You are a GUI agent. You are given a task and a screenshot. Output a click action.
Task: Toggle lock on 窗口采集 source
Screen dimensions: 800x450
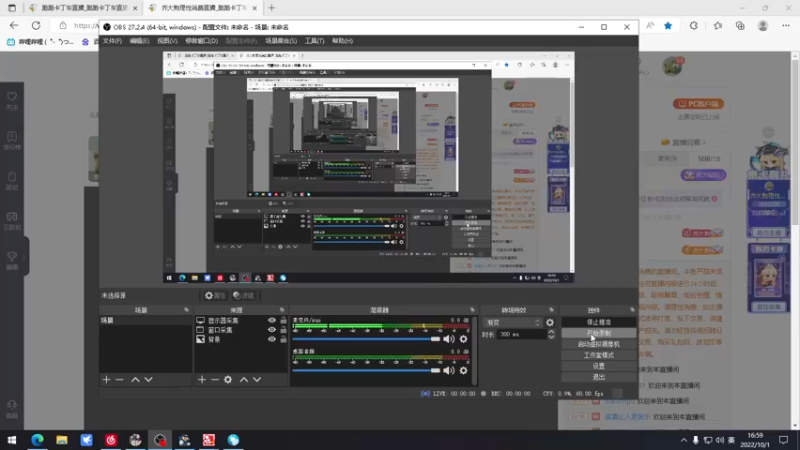(x=283, y=330)
